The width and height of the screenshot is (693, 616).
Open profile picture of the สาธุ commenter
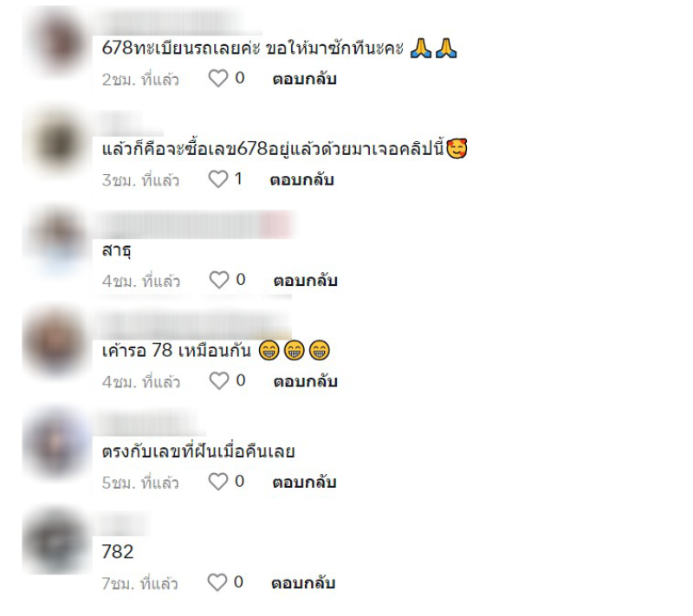pyautogui.click(x=56, y=243)
